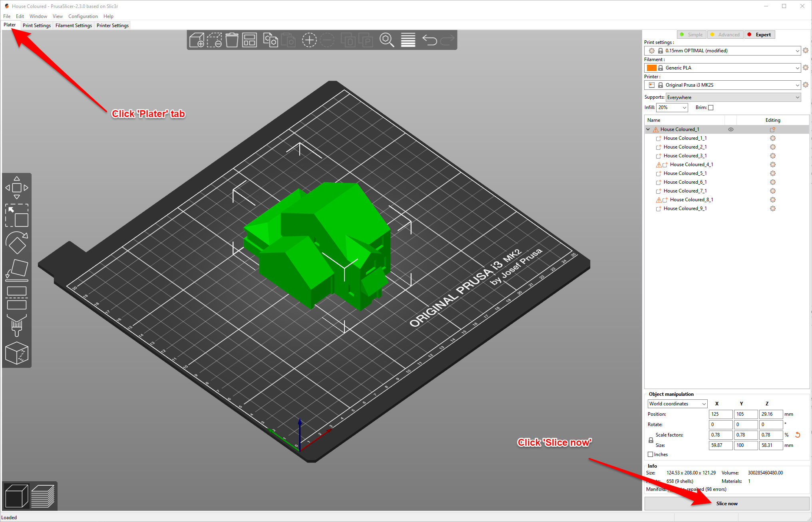The width and height of the screenshot is (812, 522).
Task: Check the Inches checkbox
Action: tap(651, 455)
